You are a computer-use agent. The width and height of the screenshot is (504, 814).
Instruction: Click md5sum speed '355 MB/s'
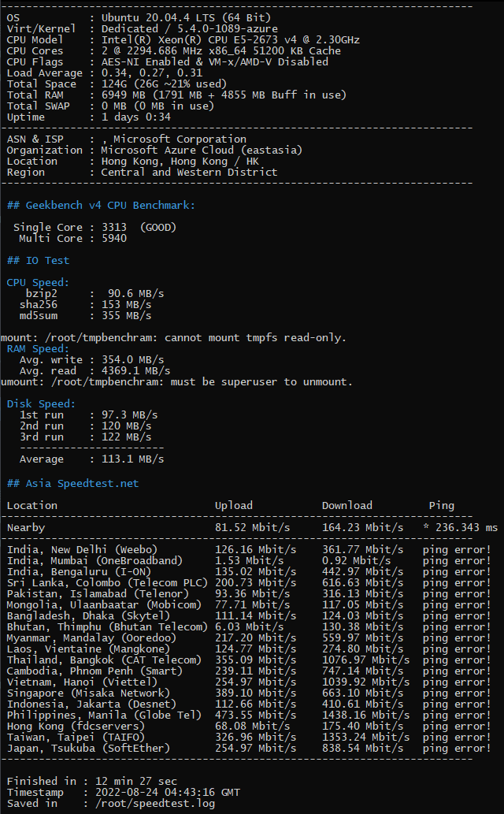click(126, 316)
